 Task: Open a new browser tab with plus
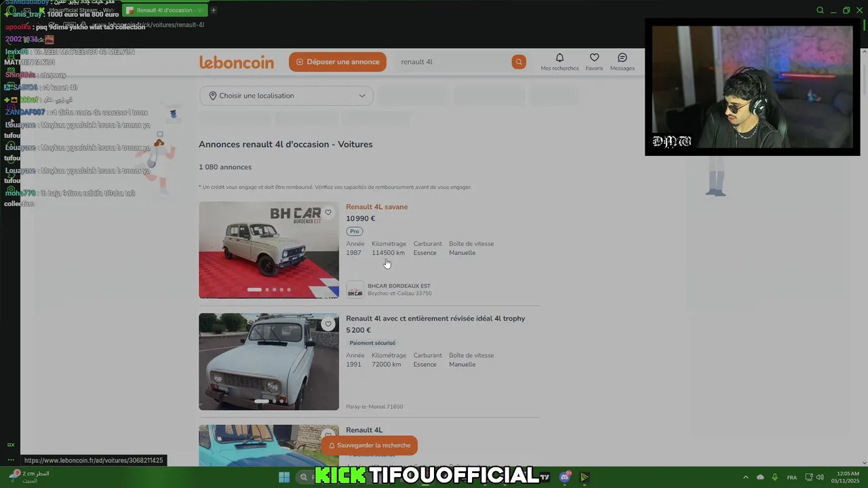tap(213, 10)
